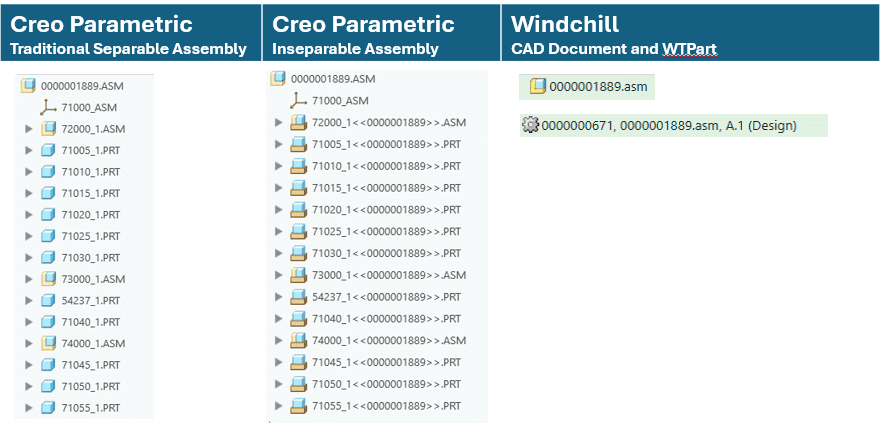Image resolution: width=881 pixels, height=423 pixels.
Task: Click the 73000_1.ASM subassembly icon
Action: tap(48, 279)
